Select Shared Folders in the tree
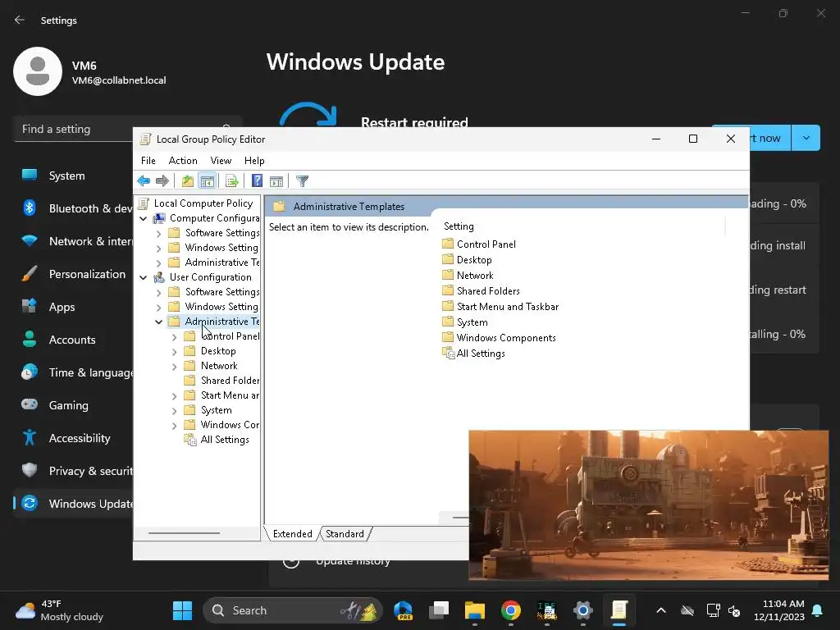 [230, 381]
